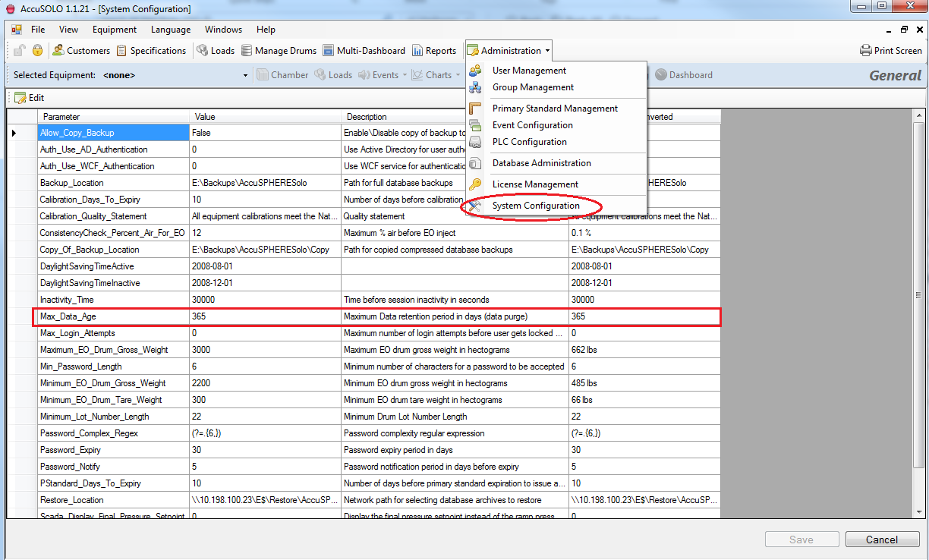The height and width of the screenshot is (560, 929).
Task: Sort by the Parameter column header
Action: (x=112, y=117)
